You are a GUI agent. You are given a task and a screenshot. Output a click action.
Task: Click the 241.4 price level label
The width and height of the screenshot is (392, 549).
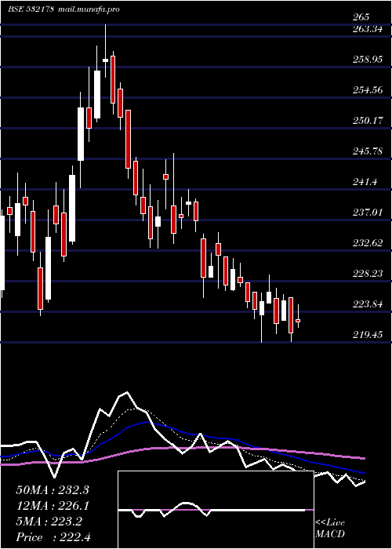[365, 182]
